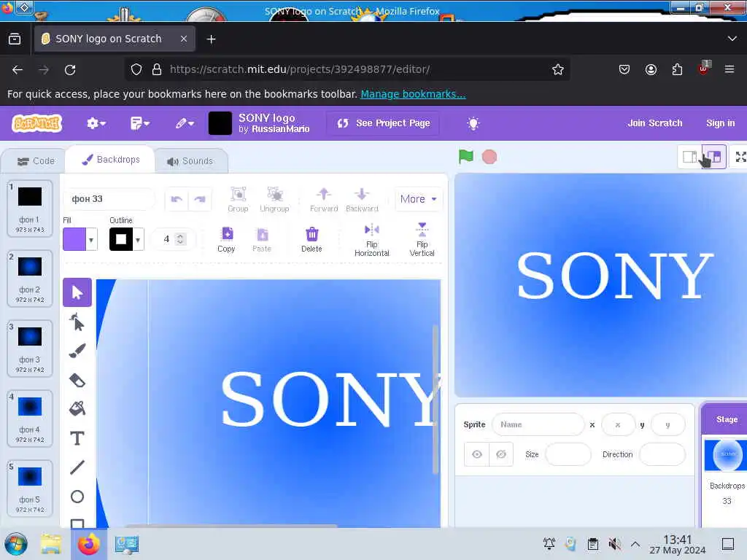This screenshot has width=747, height=560.
Task: Click the Ungroup icon
Action: [x=274, y=200]
